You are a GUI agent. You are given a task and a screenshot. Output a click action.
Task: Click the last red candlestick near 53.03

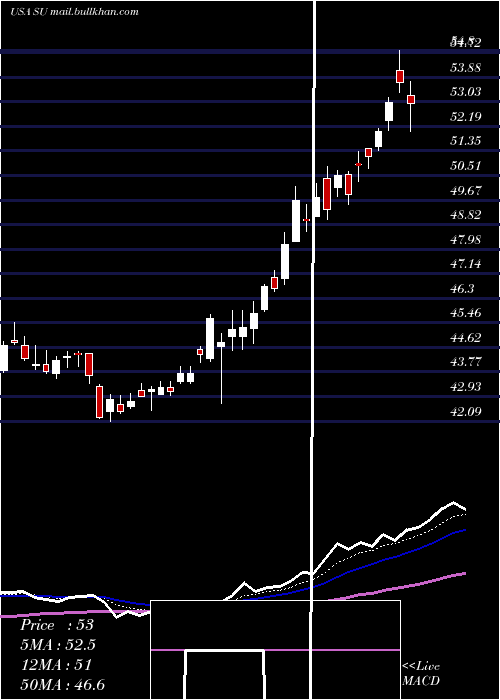[411, 99]
